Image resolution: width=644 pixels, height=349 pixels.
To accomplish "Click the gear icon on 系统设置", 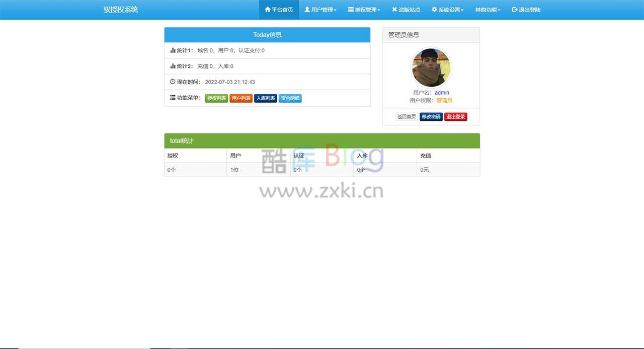I will point(433,9).
